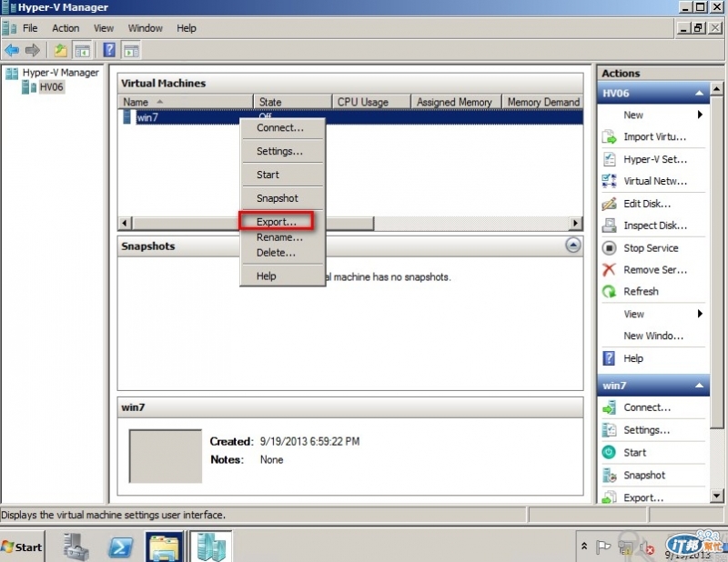The width and height of the screenshot is (728, 562).
Task: Click the Stop Service icon
Action: pyautogui.click(x=609, y=248)
